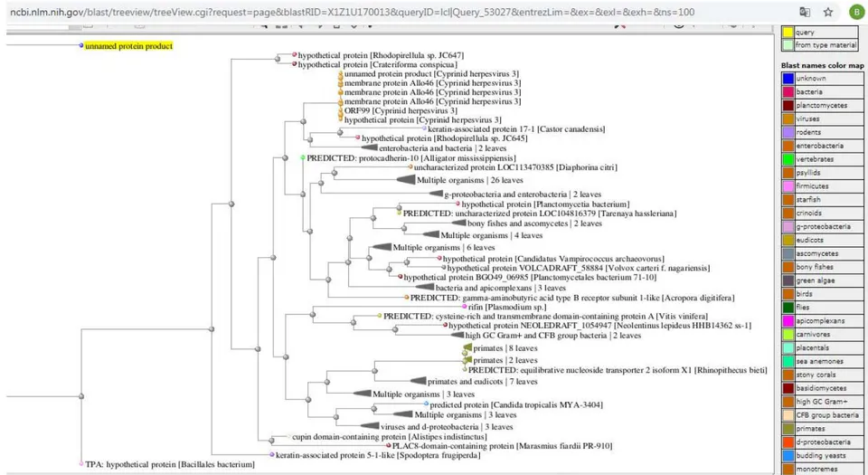Select gamma-aminobutyric acid receptor [Acropora digitifera] leaf
The width and height of the screenshot is (868, 475).
pos(572,298)
